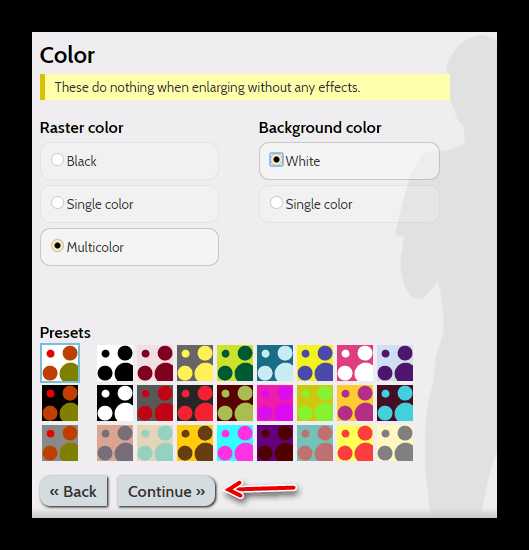
Task: Select white background multicolor dots preset
Action: [x=60, y=363]
